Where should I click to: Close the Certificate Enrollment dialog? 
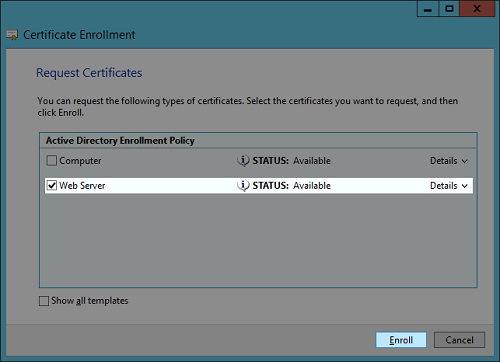coord(477,9)
